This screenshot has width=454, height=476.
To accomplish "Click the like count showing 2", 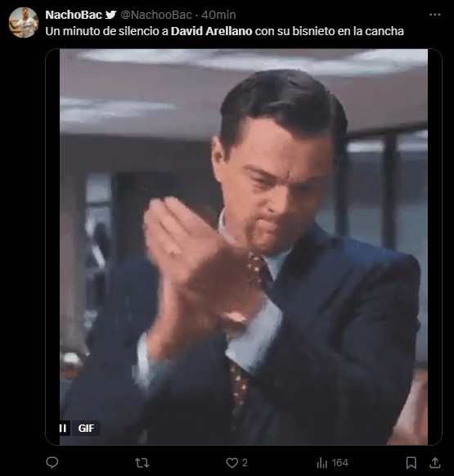I will [x=245, y=463].
